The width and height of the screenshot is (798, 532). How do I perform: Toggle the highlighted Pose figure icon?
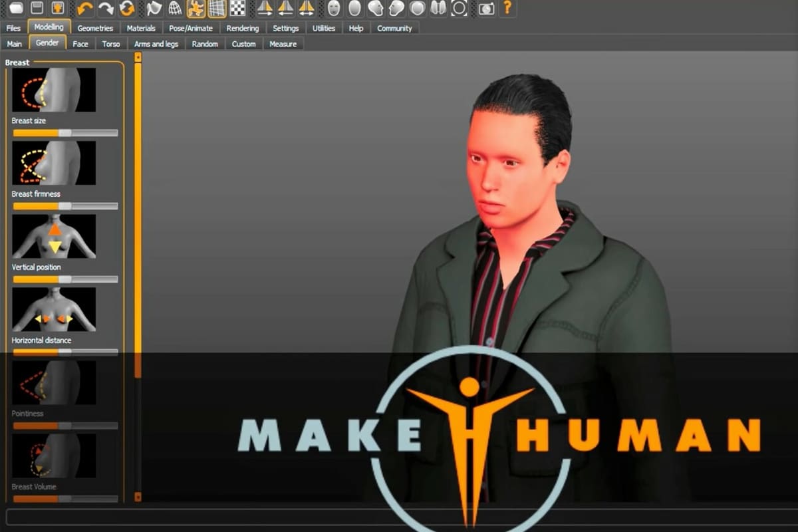click(196, 8)
